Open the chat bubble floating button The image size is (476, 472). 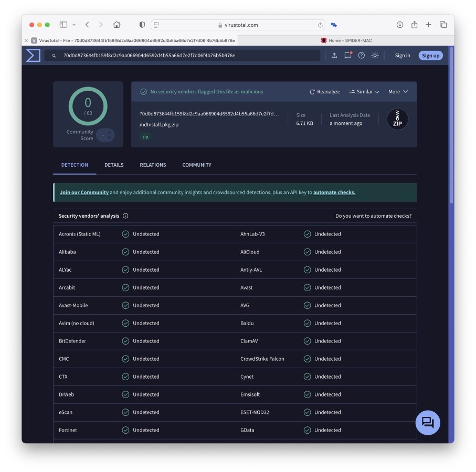tap(427, 422)
